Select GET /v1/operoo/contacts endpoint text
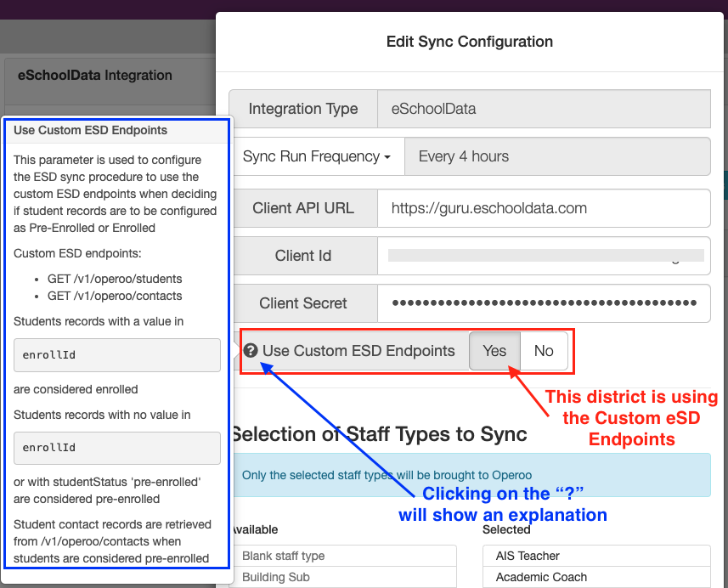Screen dimensions: 728x588 tap(115, 296)
